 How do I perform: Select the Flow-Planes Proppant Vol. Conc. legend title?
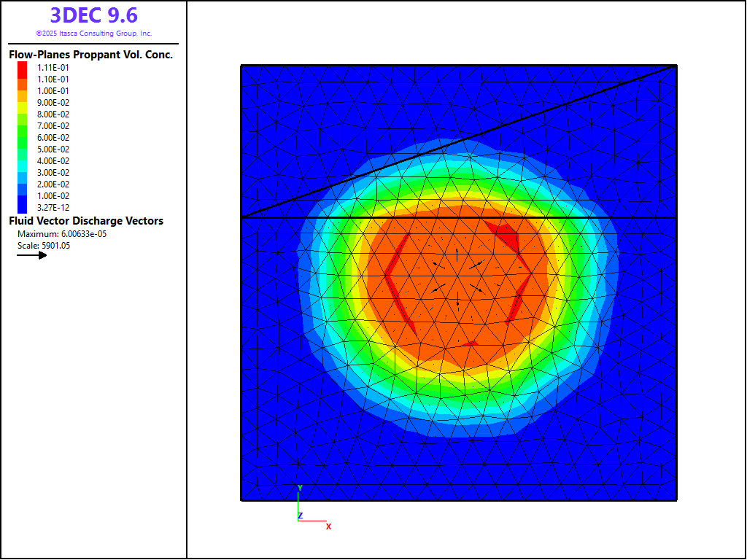90,55
